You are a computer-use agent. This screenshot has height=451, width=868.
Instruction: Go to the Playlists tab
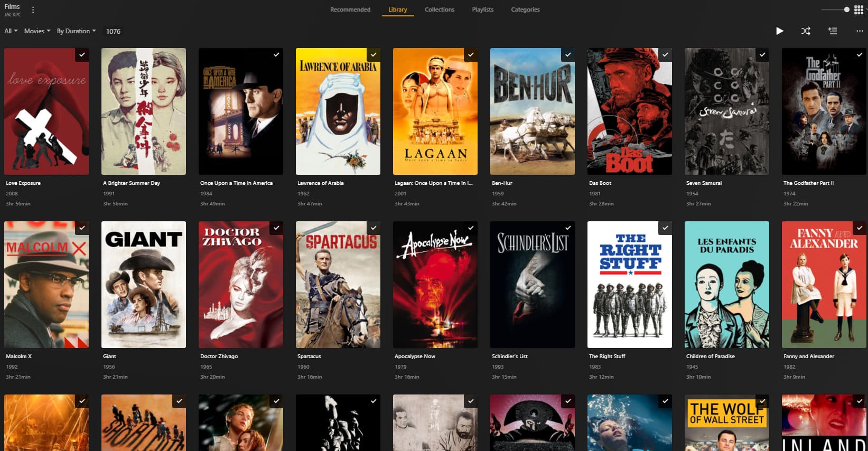(482, 10)
